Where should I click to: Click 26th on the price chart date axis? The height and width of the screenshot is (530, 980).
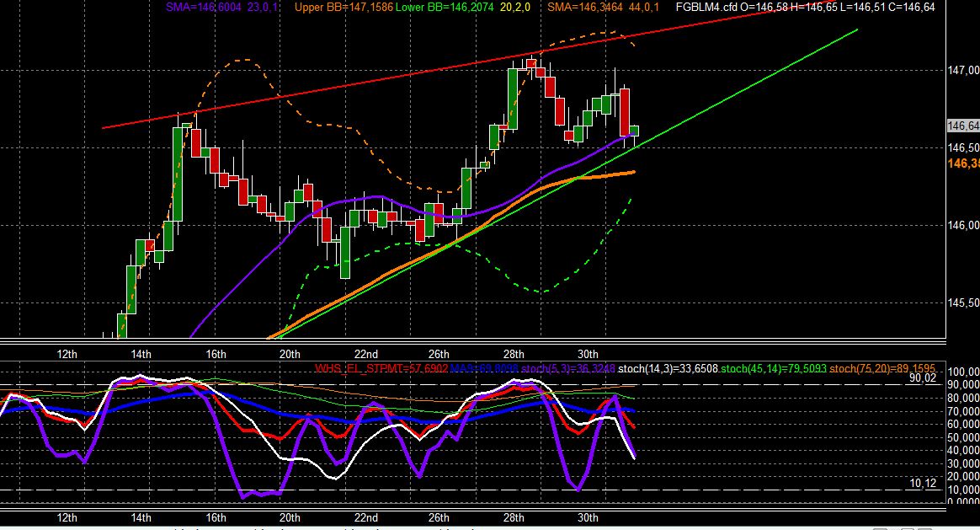pyautogui.click(x=439, y=354)
